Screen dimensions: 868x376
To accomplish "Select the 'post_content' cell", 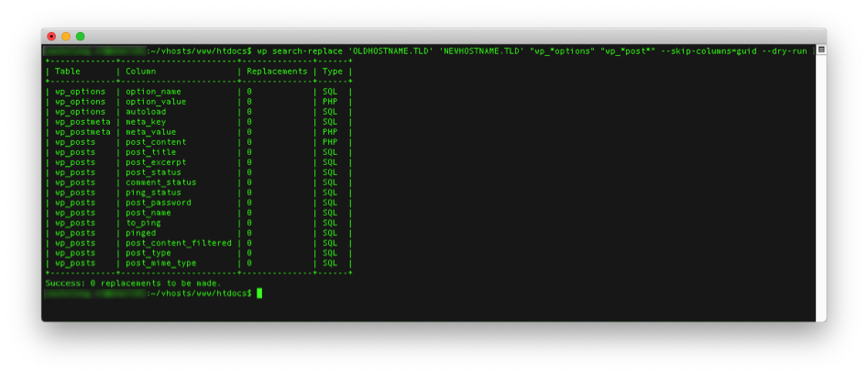I will [x=156, y=142].
